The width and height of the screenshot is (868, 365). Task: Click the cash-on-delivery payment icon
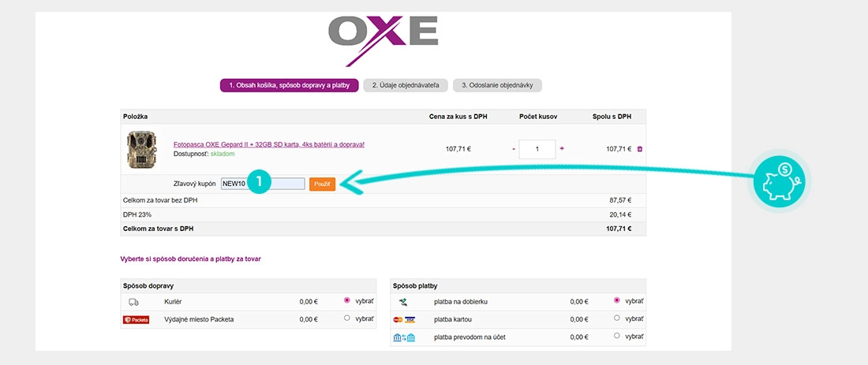403,302
